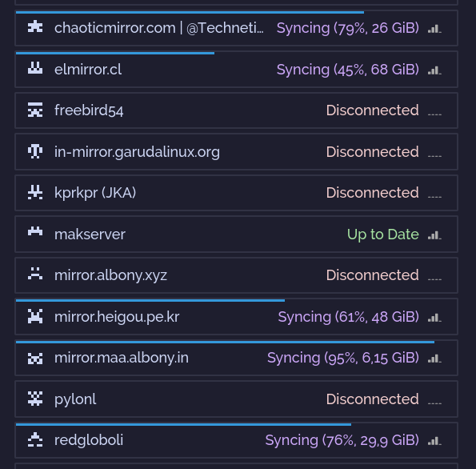This screenshot has width=476, height=469.
Task: Click the mirror.maa.albony.in sync progress bar
Action: (225, 342)
